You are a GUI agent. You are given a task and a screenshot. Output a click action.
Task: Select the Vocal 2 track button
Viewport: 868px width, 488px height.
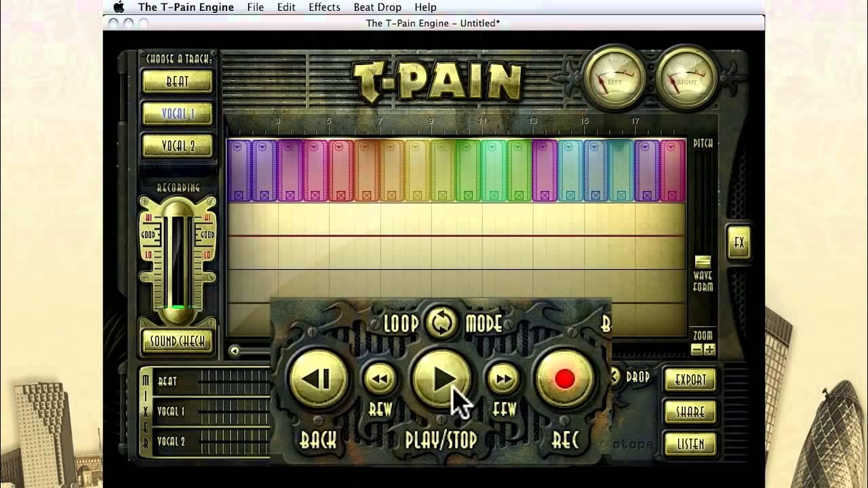point(177,146)
